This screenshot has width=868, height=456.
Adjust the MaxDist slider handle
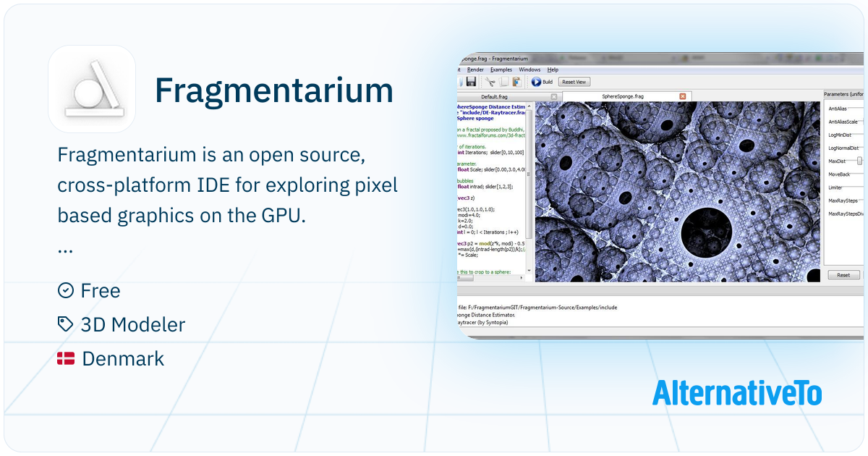[x=859, y=161]
